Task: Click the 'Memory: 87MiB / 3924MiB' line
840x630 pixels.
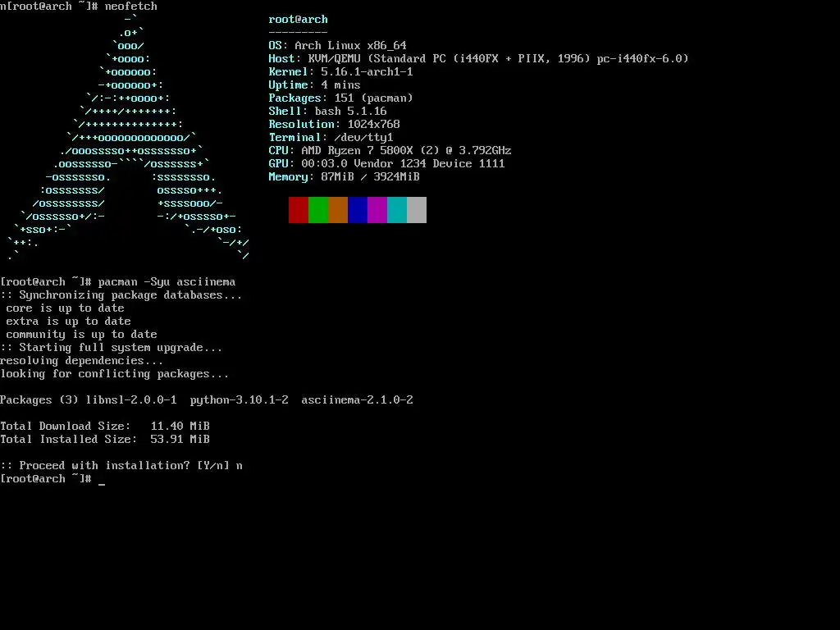Action: click(x=344, y=177)
